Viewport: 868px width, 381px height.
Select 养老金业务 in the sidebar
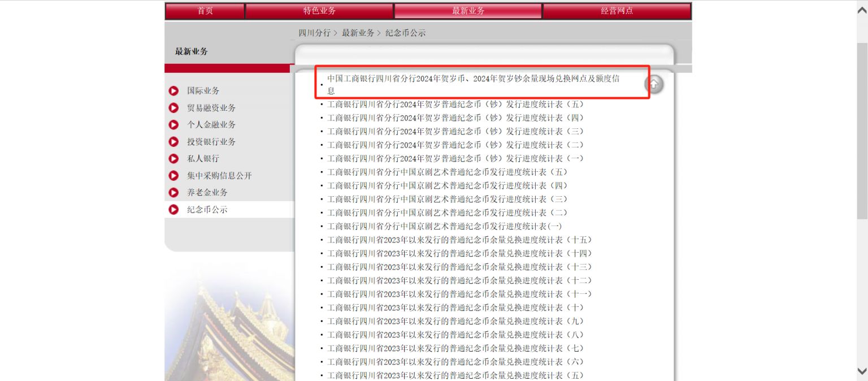coord(207,192)
